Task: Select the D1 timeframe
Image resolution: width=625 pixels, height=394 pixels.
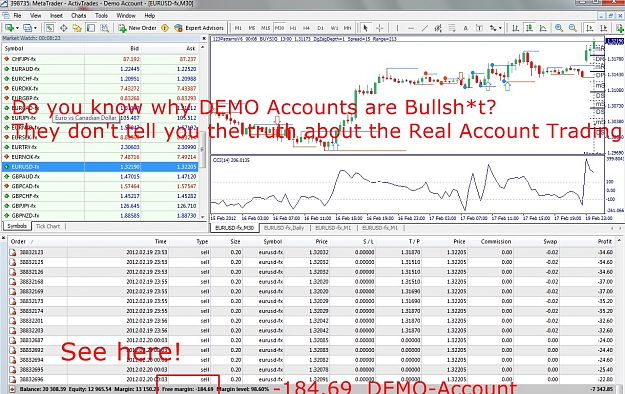Action: 320,28
